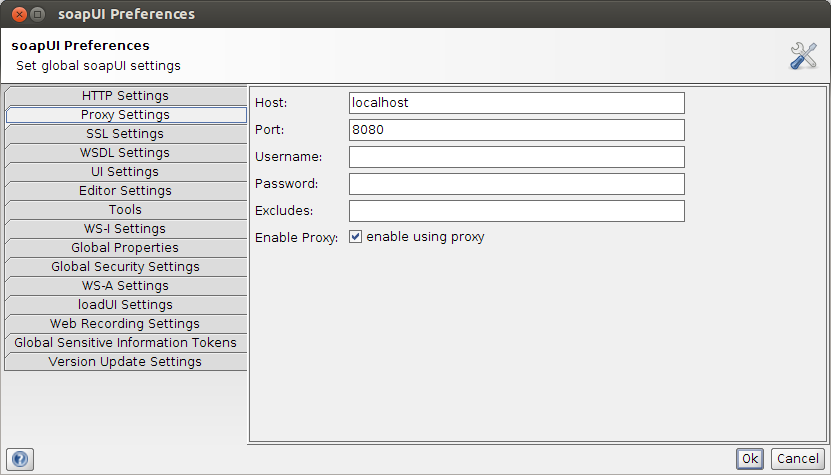The image size is (831, 475).
Task: Close the soapUI Preferences window
Action: [x=20, y=14]
